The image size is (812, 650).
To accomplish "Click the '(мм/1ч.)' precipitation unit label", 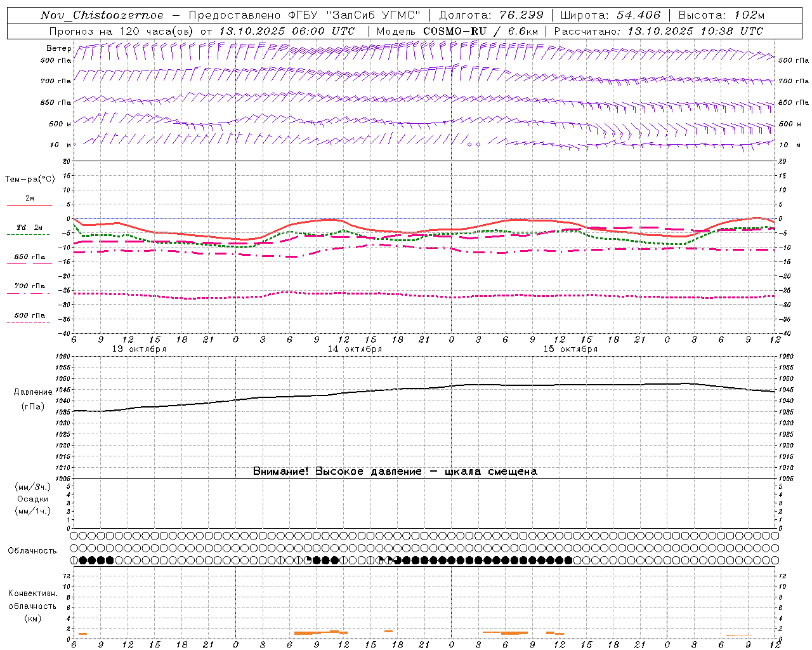I will (x=33, y=511).
